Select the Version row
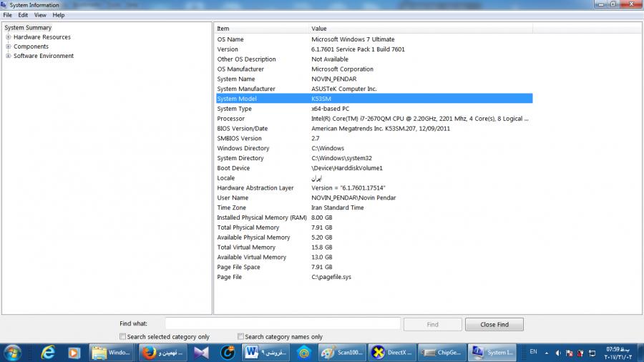644x362 pixels. (374, 49)
